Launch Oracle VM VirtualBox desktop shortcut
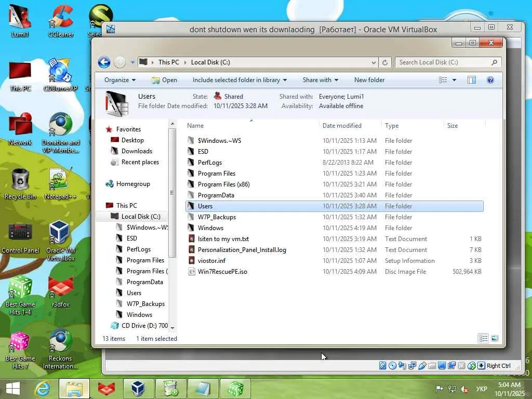Viewport: 532px width, 399px height. (x=60, y=241)
